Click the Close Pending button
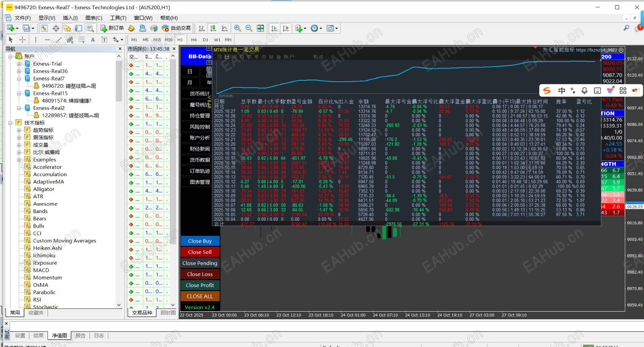This screenshot has height=347, width=644. coord(200,263)
